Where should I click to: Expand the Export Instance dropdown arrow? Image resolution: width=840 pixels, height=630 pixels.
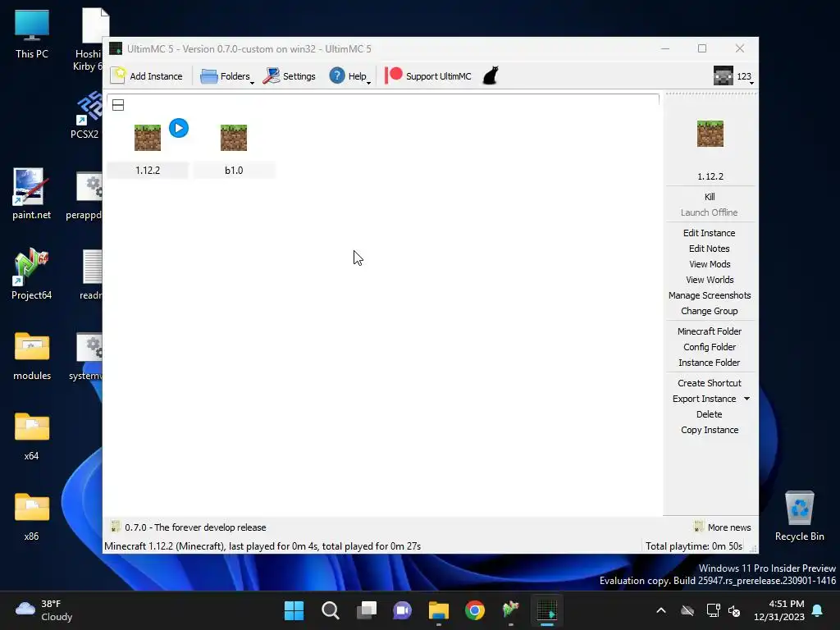coord(746,399)
